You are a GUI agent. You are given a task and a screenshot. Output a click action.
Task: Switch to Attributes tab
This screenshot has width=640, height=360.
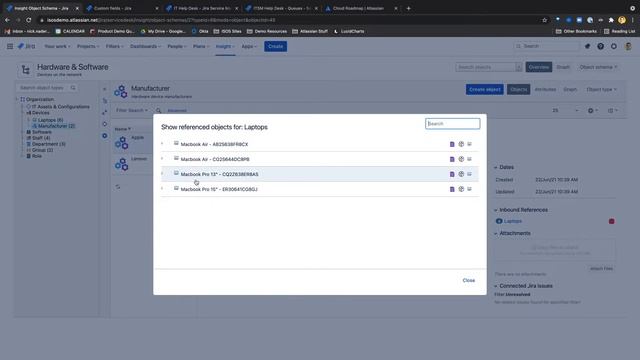545,89
